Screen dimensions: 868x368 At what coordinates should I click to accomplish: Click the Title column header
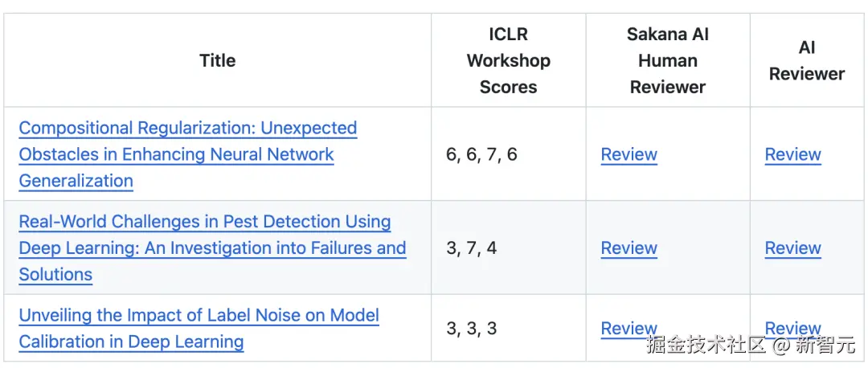point(218,61)
